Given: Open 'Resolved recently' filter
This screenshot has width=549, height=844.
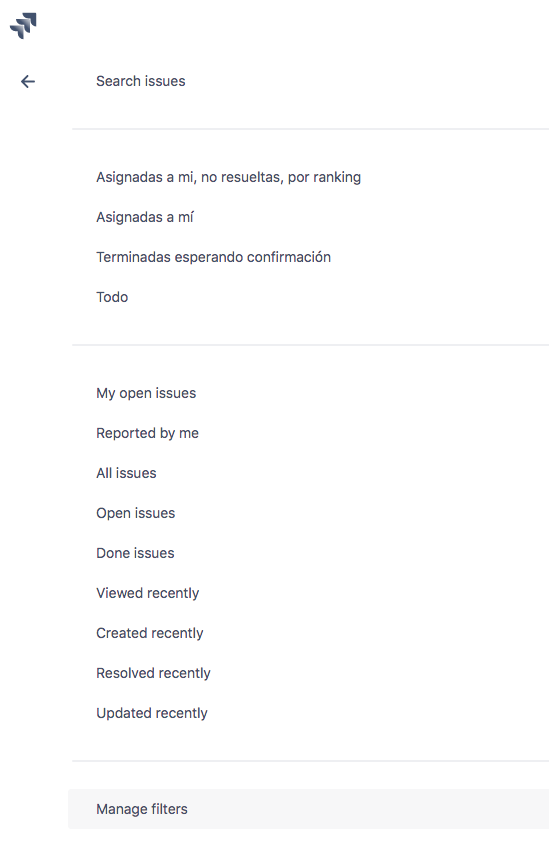Looking at the screenshot, I should coord(153,673).
